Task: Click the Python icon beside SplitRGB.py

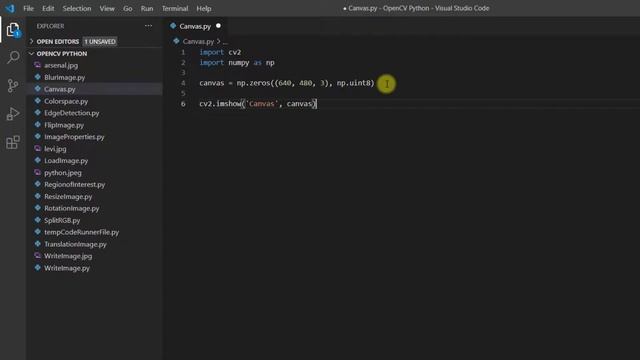Action: tap(38, 220)
